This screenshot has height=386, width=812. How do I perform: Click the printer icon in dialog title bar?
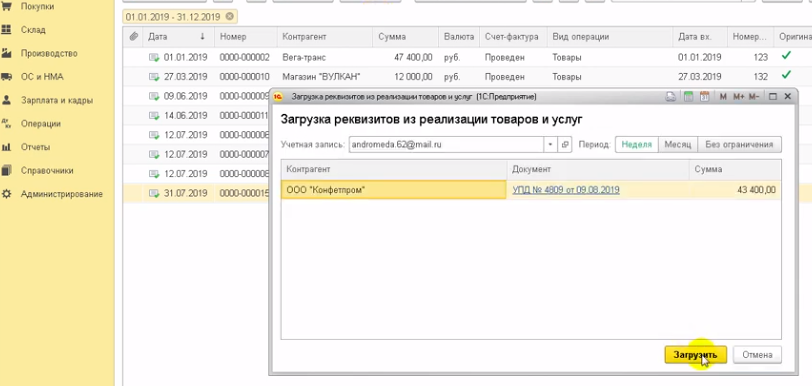[671, 96]
